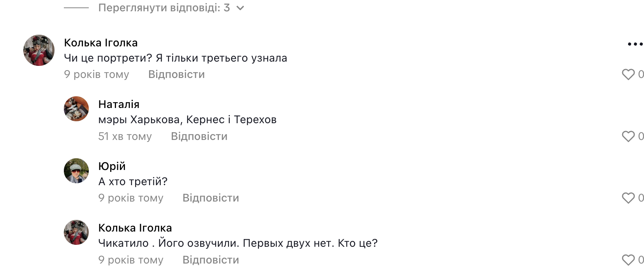Click 'Відповісти' under Юрій's reply
Viewport: 644px width, 276px height.
pyautogui.click(x=211, y=198)
